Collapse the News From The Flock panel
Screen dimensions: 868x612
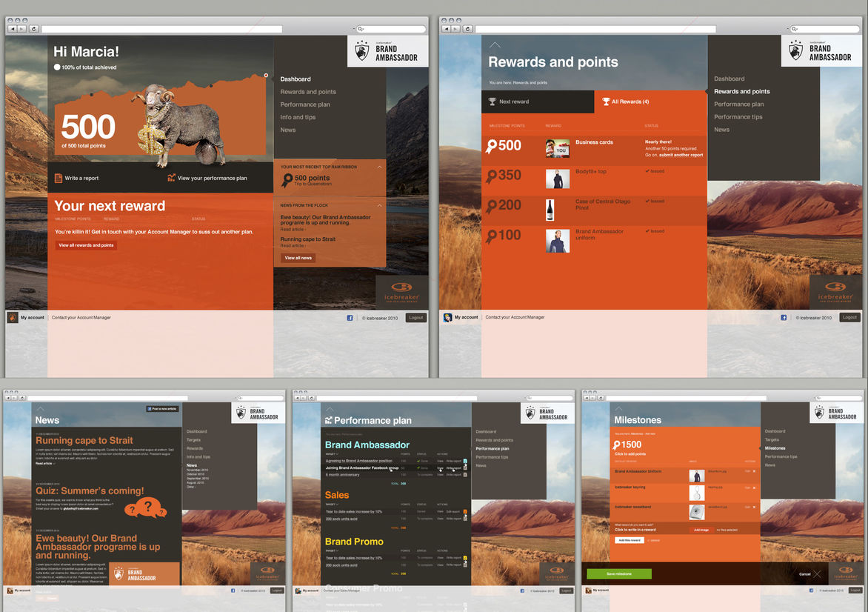[x=380, y=205]
